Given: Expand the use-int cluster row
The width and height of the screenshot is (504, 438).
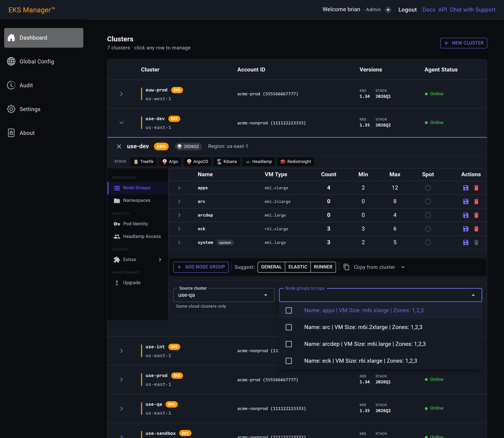Looking at the screenshot, I should coord(121,351).
